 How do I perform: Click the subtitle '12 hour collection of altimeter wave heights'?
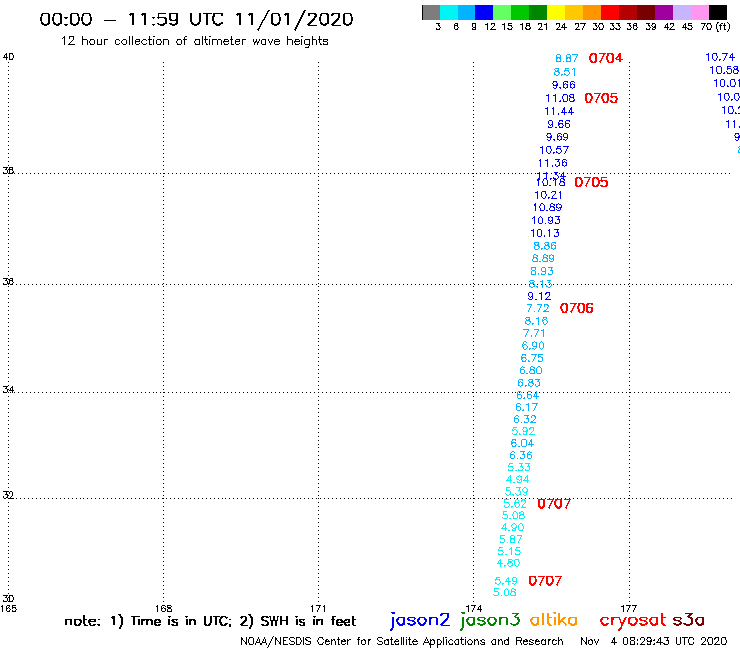click(194, 41)
